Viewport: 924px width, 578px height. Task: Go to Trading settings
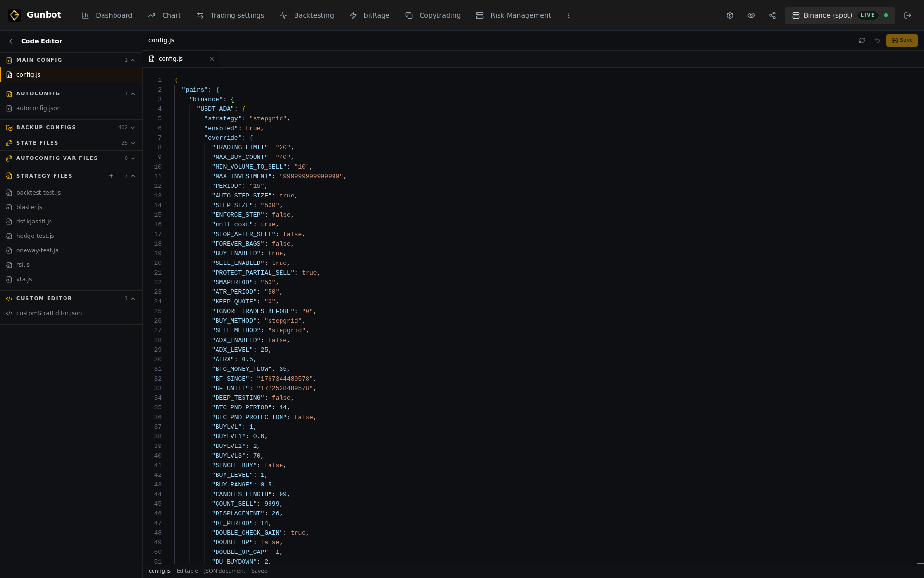tap(231, 15)
